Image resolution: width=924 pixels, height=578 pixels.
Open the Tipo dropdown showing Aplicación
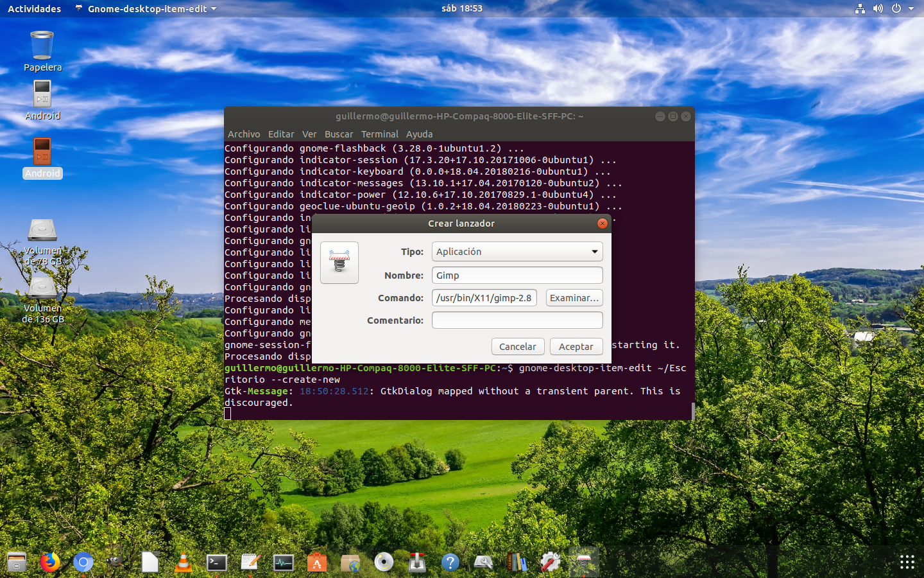pos(517,251)
